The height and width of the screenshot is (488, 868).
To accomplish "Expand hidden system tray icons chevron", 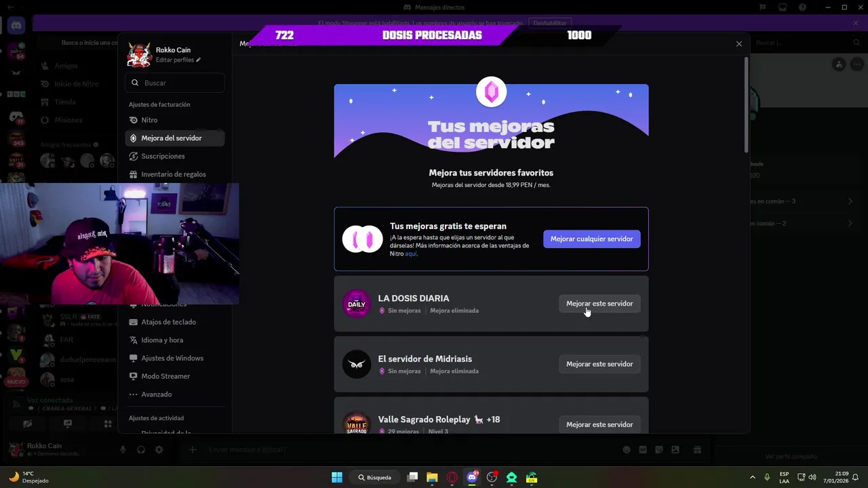I will 752,477.
